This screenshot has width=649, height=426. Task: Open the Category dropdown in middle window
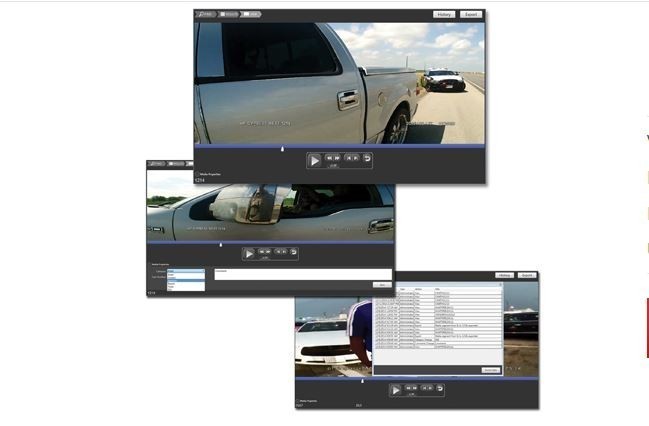pyautogui.click(x=186, y=271)
